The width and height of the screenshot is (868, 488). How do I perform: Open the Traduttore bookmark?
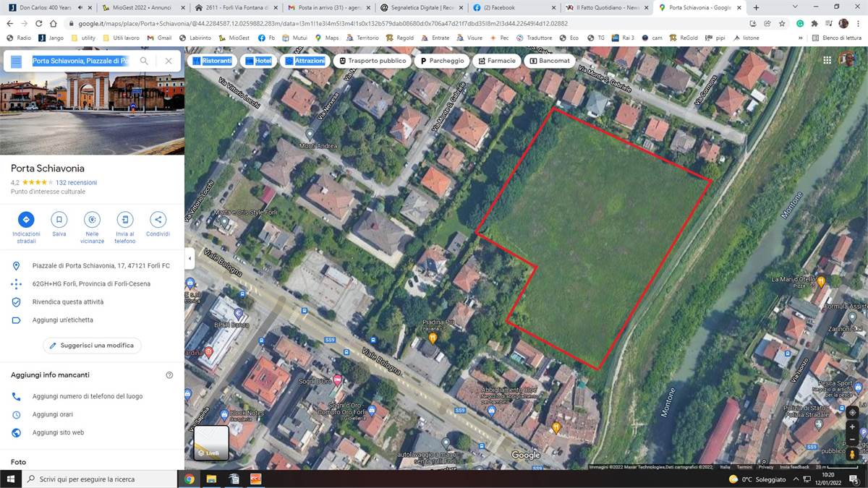click(535, 38)
